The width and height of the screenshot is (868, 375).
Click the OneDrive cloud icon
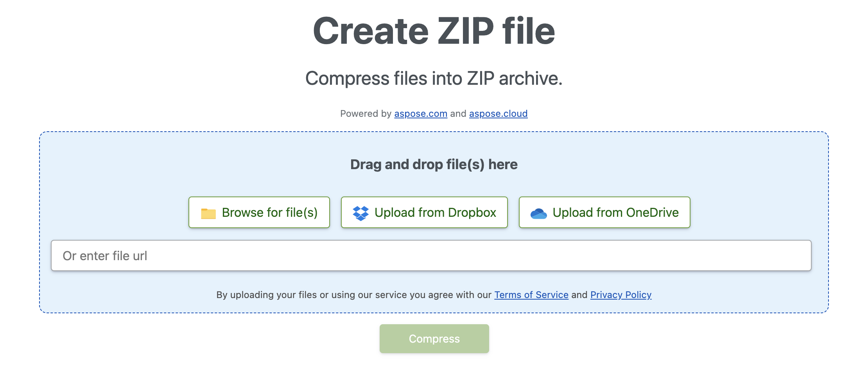(x=538, y=213)
